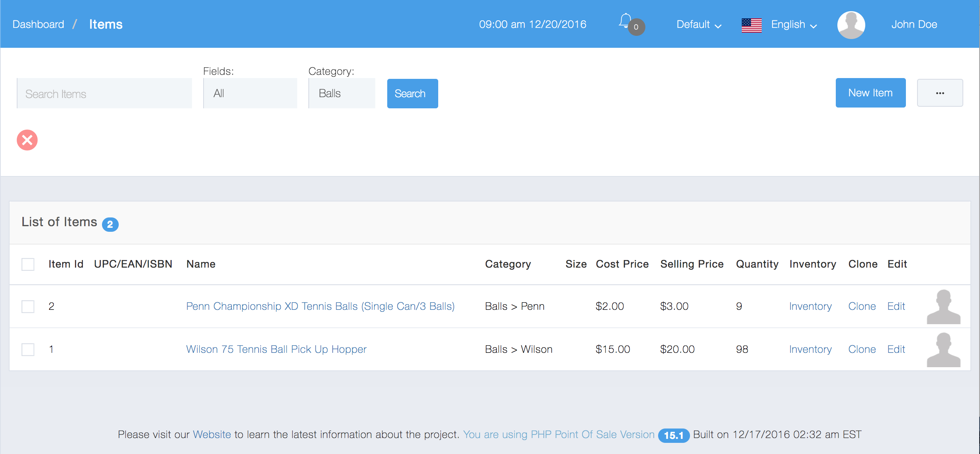Sort by Selling Price column header

pos(692,264)
